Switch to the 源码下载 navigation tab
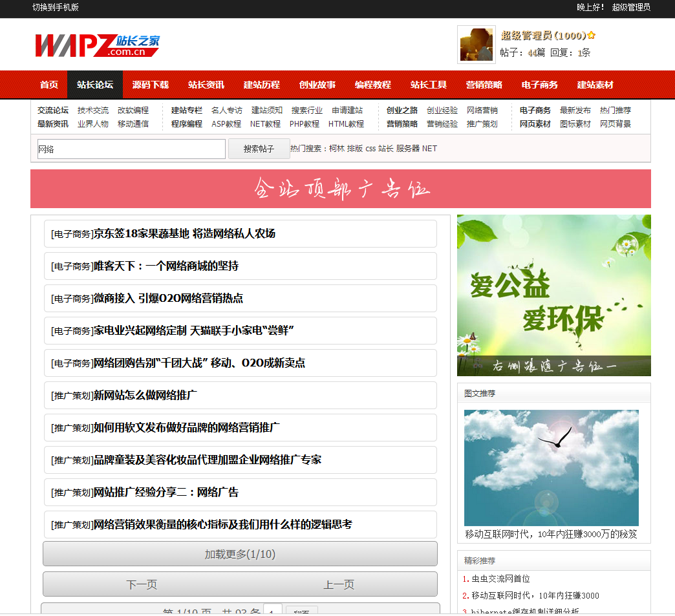The image size is (675, 616). (150, 85)
